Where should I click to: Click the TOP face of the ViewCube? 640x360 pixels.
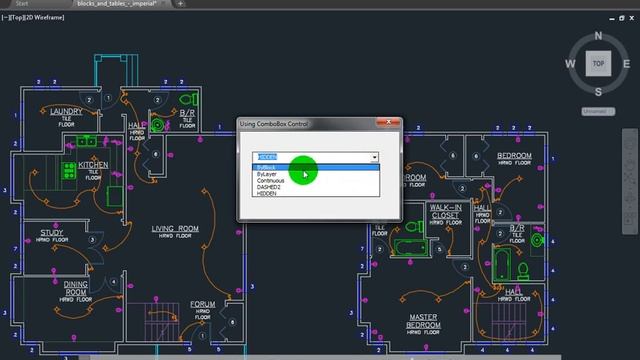(598, 63)
